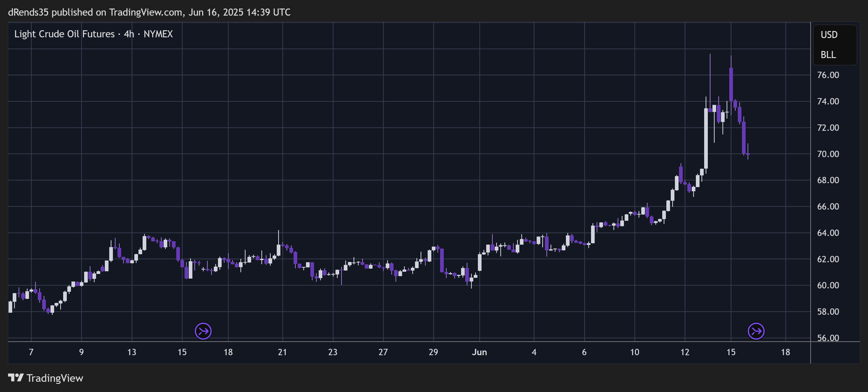Click the BLL unit label
868x392 pixels.
(x=828, y=55)
